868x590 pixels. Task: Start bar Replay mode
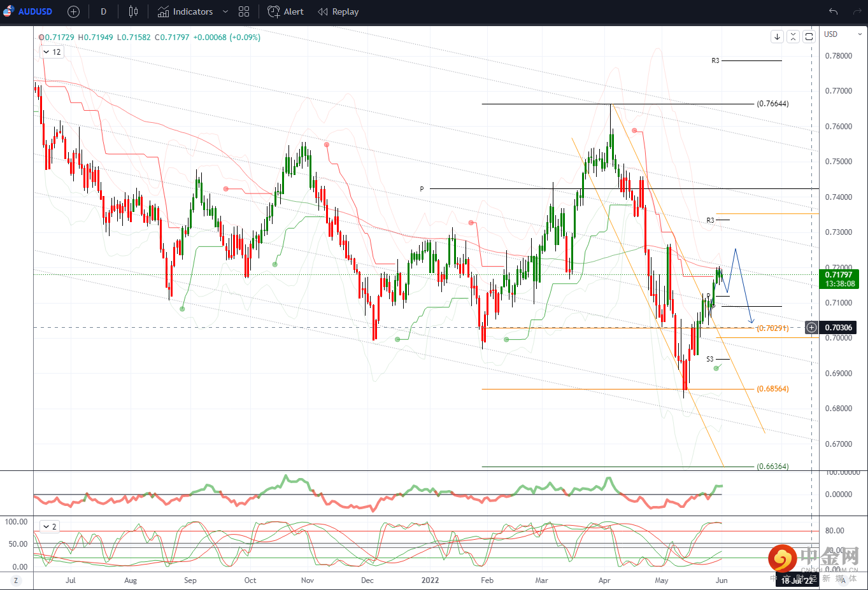point(338,11)
